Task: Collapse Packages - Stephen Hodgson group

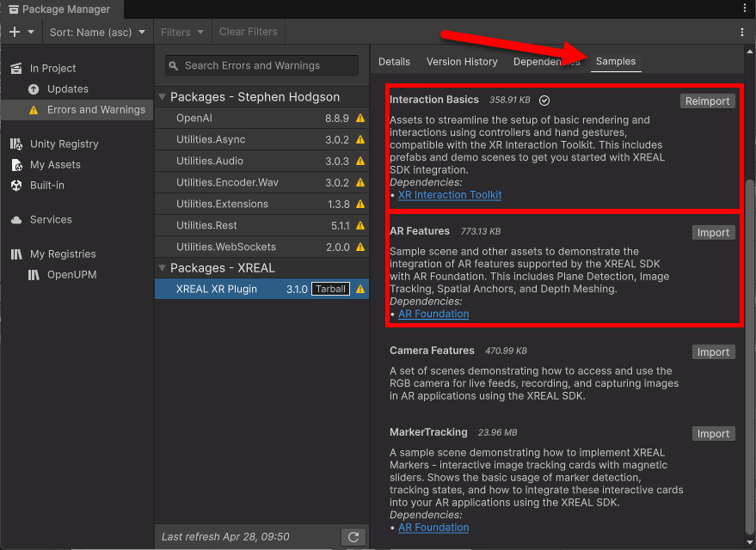Action: [163, 97]
